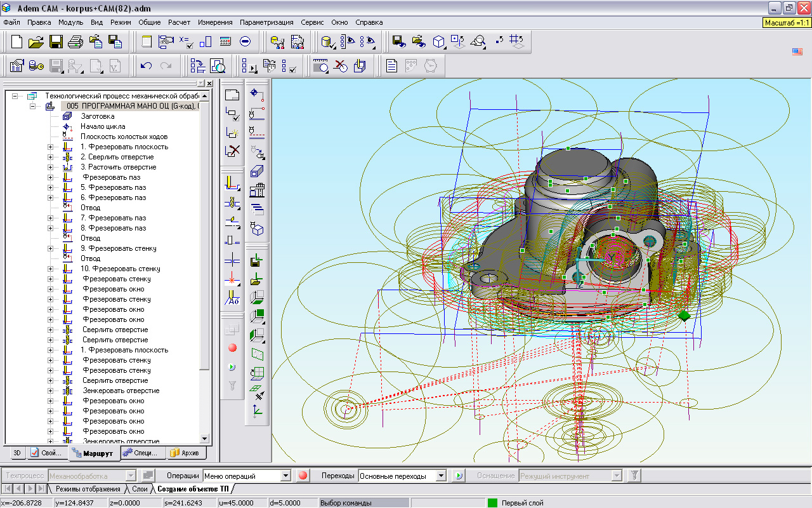Select 'Начало цикла' in the tree
This screenshot has width=812, height=508.
point(102,126)
